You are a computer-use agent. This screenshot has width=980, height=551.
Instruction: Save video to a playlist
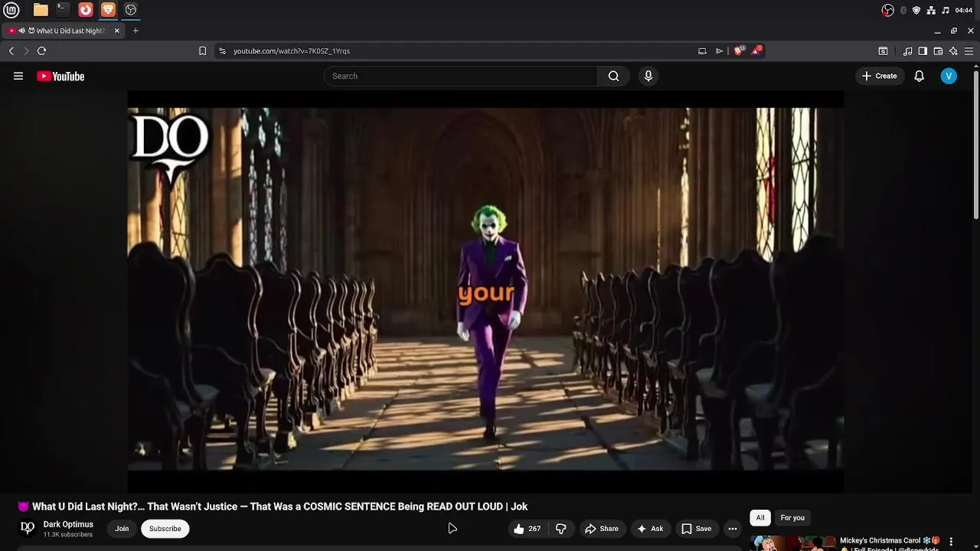click(697, 529)
